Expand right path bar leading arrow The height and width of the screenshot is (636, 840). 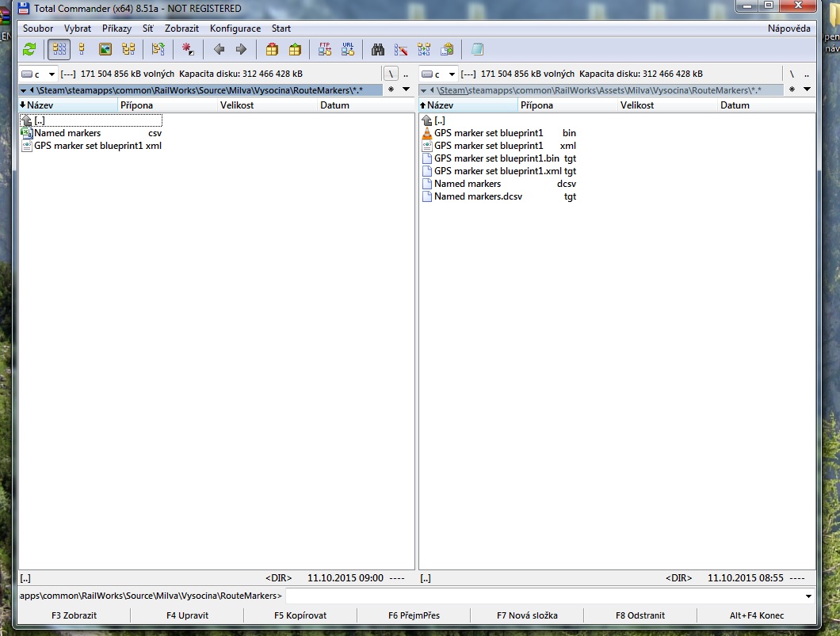click(x=423, y=90)
